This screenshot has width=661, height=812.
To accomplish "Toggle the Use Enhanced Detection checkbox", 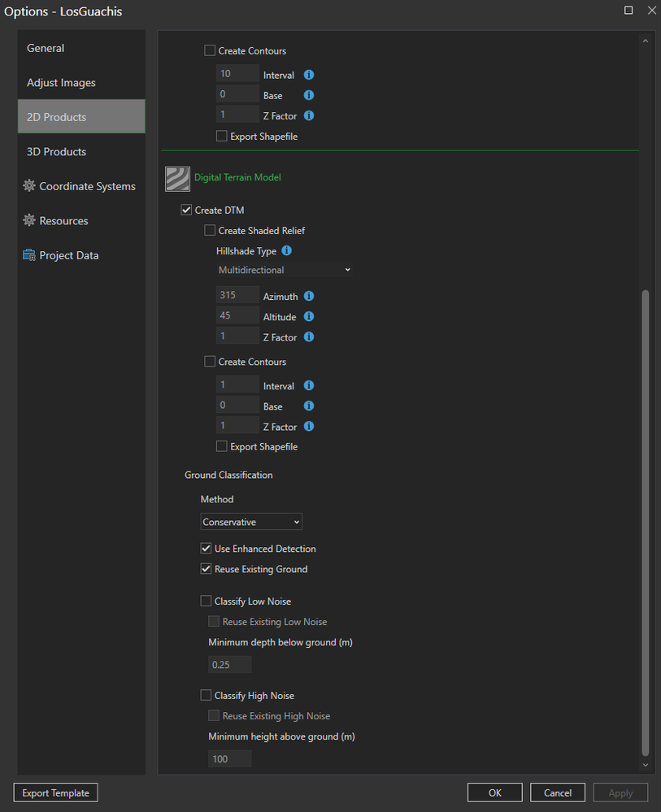I will tap(206, 549).
